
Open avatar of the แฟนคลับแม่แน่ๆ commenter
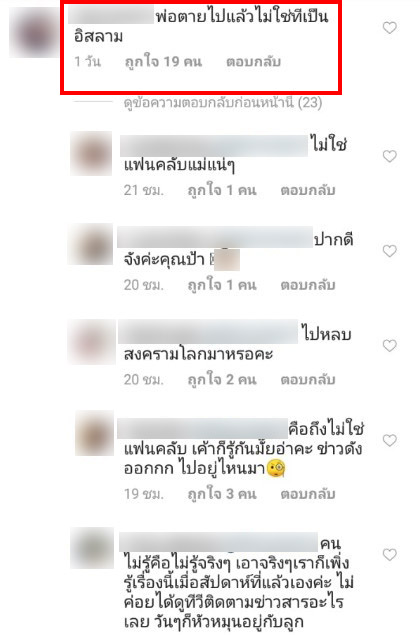91,153
